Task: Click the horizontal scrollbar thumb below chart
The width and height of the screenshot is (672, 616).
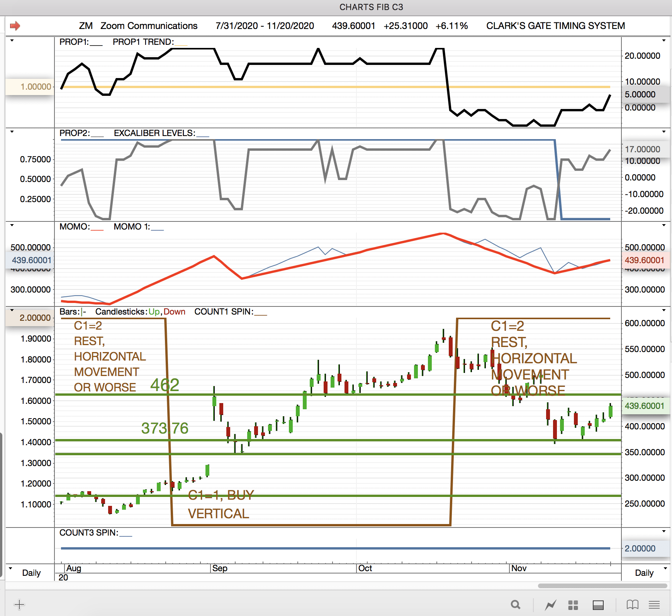Action: click(602, 586)
